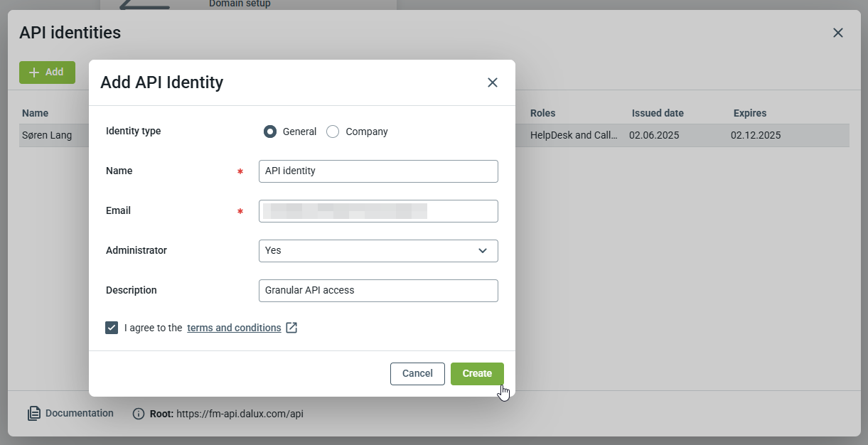868x445 pixels.
Task: Click the plus icon on Add button
Action: 33,73
